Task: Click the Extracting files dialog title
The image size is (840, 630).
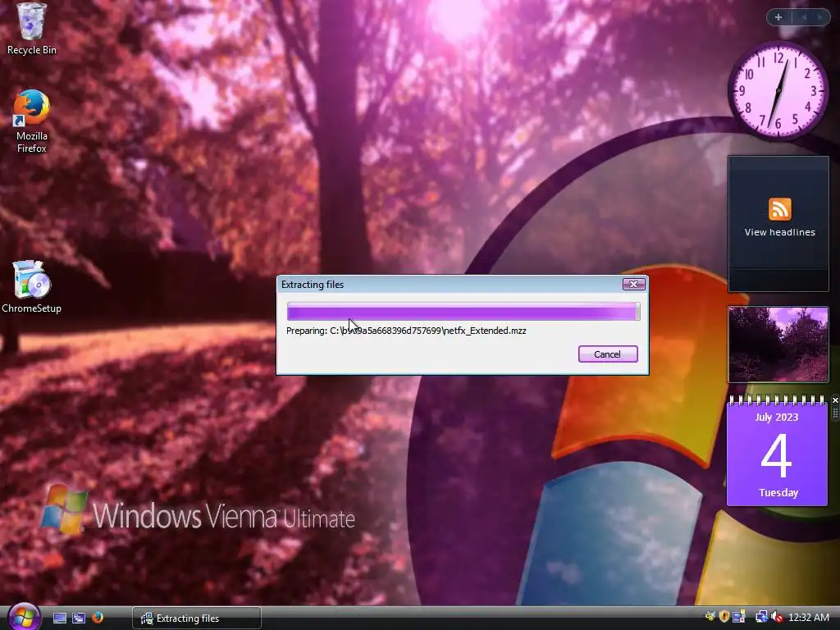Action: pyautogui.click(x=313, y=285)
